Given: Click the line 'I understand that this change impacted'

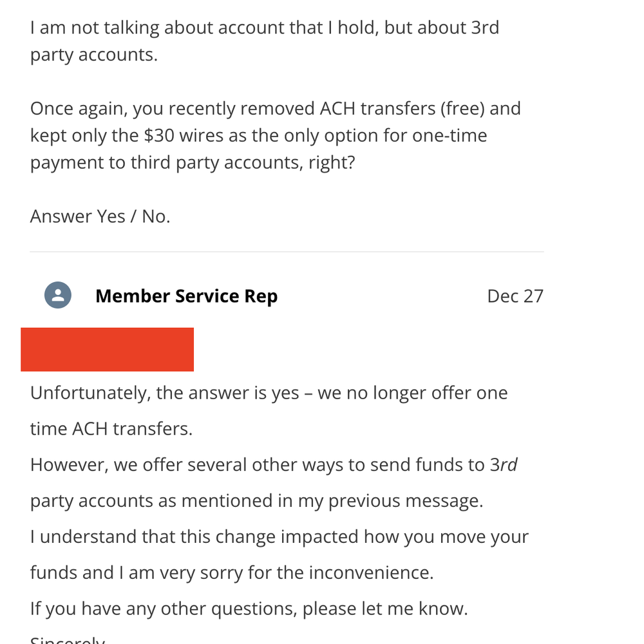Looking at the screenshot, I should coord(279,537).
